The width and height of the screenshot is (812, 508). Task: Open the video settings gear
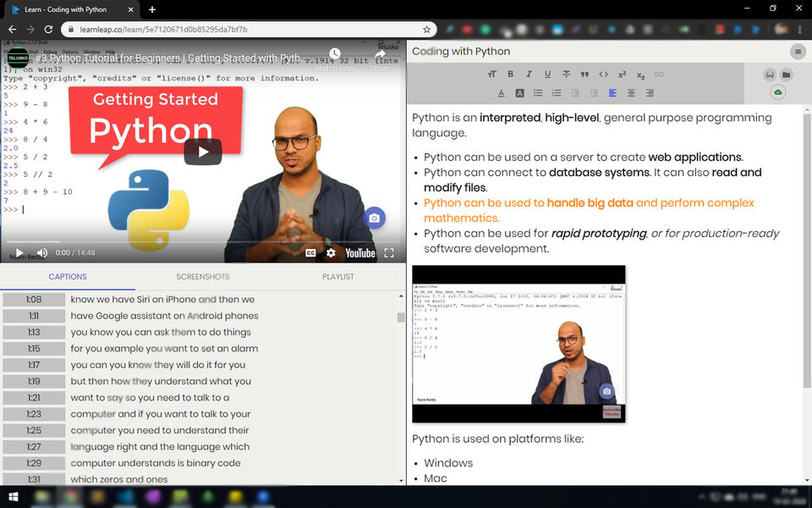click(x=331, y=253)
